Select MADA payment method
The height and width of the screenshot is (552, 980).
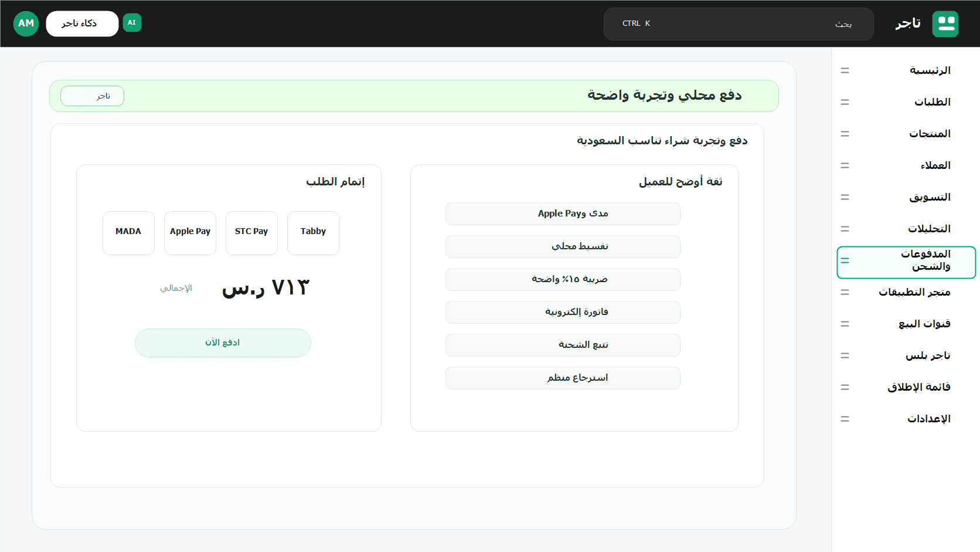tap(128, 233)
